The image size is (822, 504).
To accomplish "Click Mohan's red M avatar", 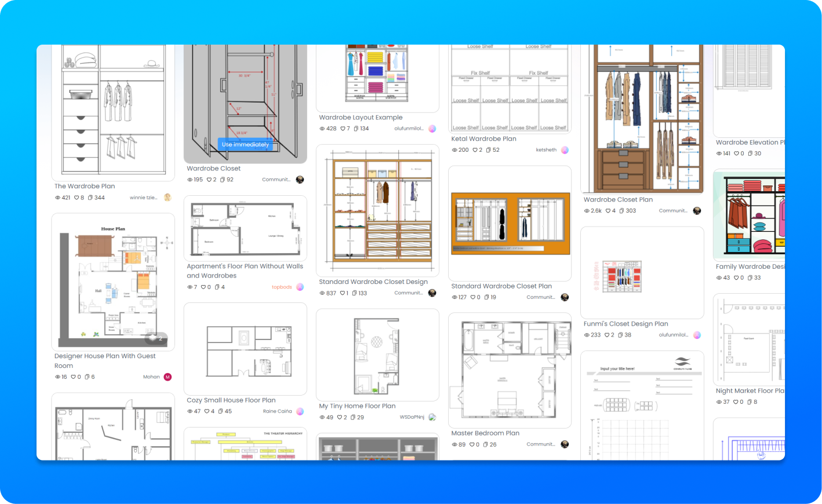I will 168,377.
